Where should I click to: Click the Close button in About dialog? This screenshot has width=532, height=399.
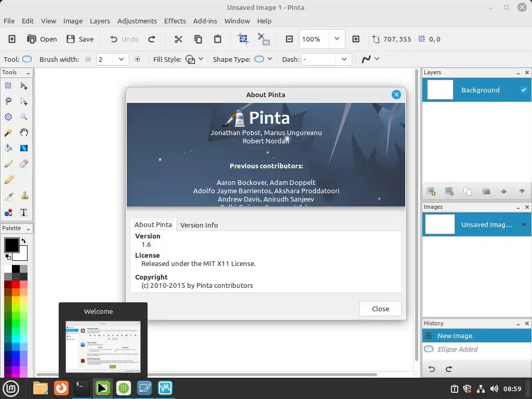point(380,309)
